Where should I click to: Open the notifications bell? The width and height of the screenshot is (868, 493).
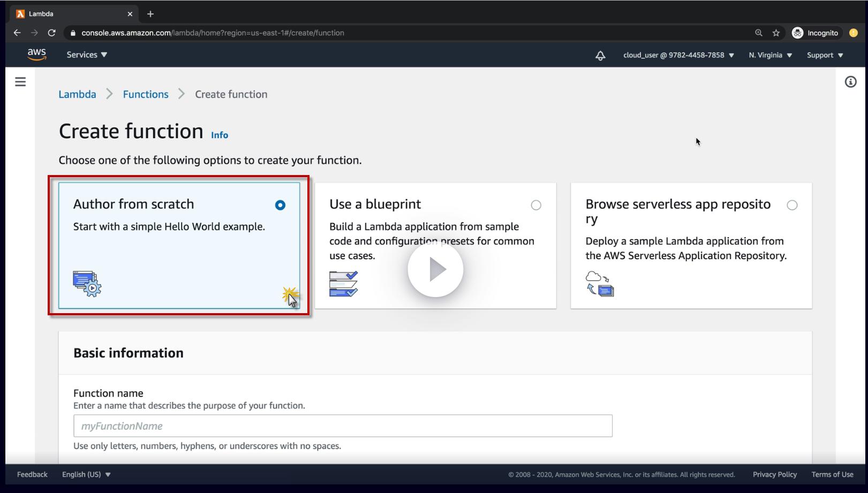[600, 55]
